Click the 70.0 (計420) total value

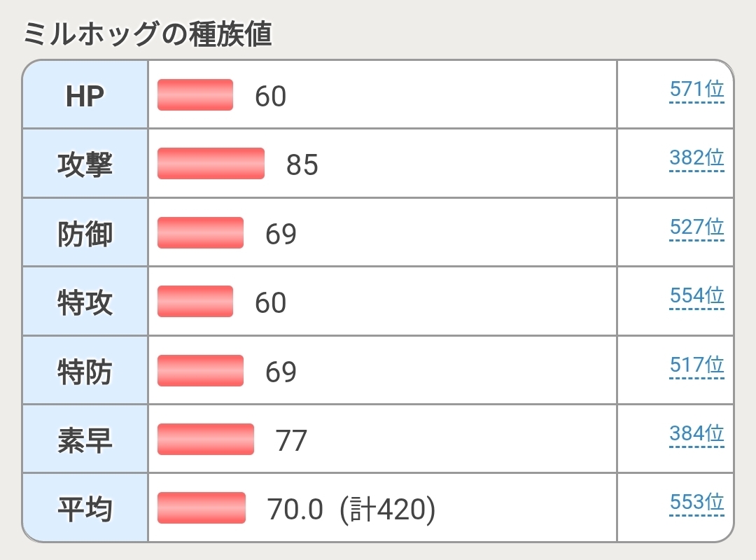(x=351, y=509)
